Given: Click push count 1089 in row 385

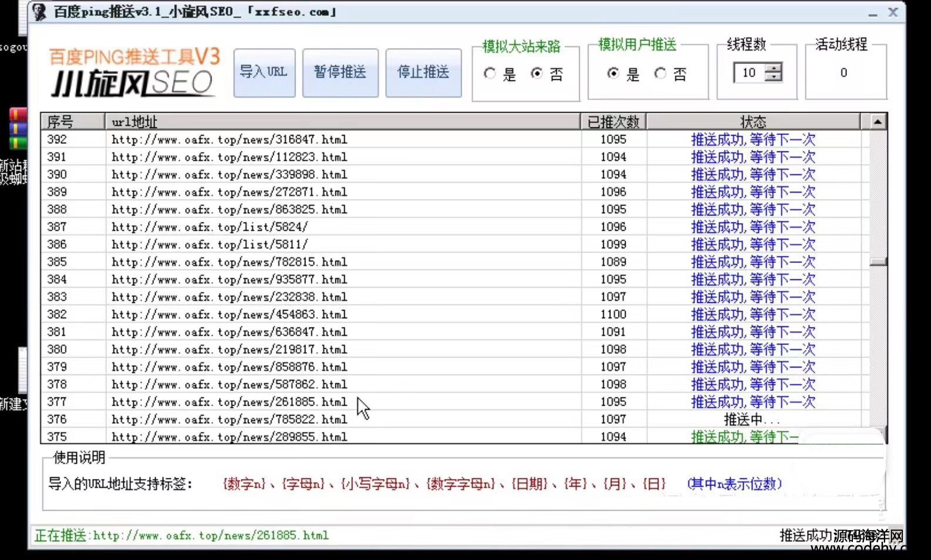Looking at the screenshot, I should 613,262.
